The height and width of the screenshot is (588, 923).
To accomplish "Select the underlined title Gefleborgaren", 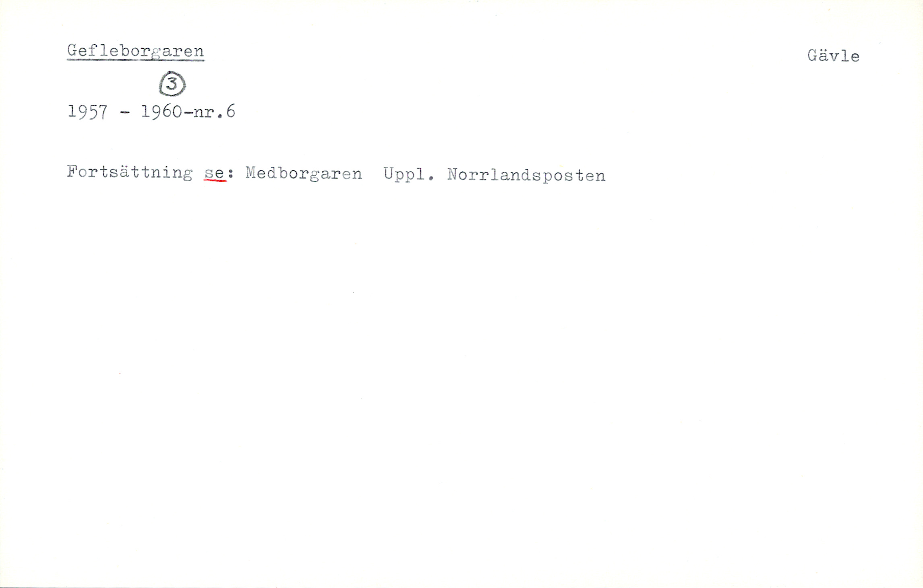I will [x=136, y=52].
